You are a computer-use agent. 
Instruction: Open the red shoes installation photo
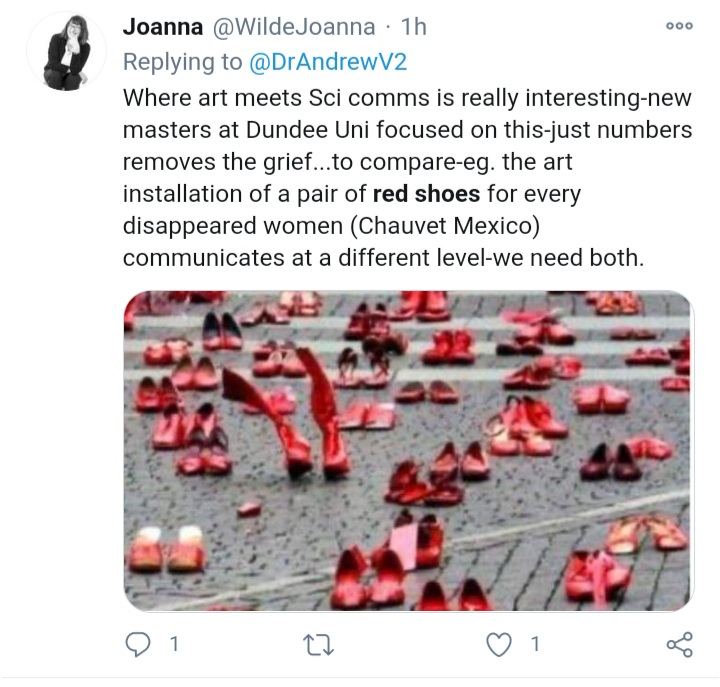click(409, 451)
